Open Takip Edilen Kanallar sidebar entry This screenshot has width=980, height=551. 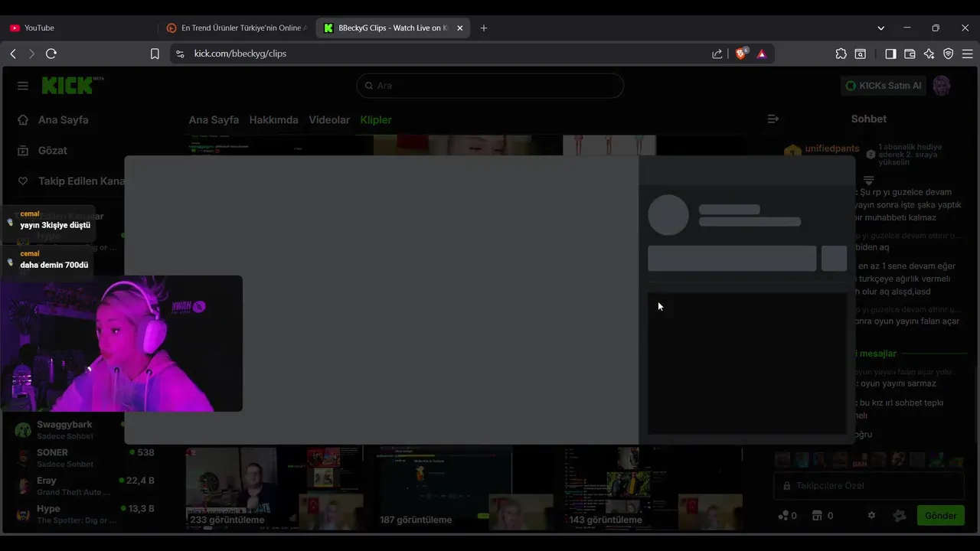click(x=70, y=181)
